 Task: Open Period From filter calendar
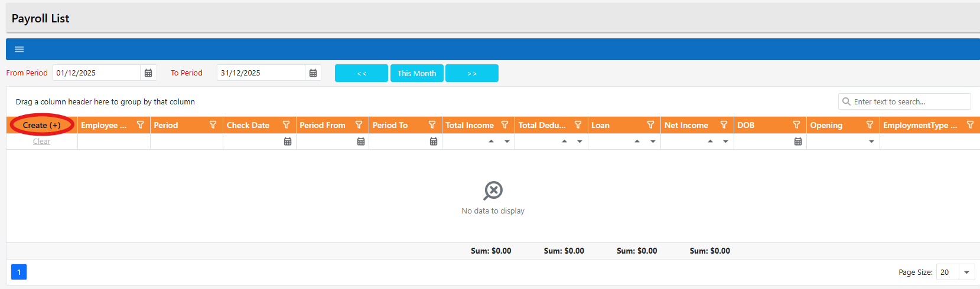coord(361,142)
